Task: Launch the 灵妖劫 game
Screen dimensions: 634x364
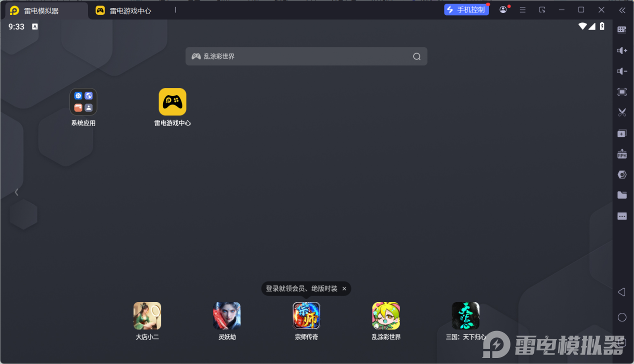Action: coord(227,315)
